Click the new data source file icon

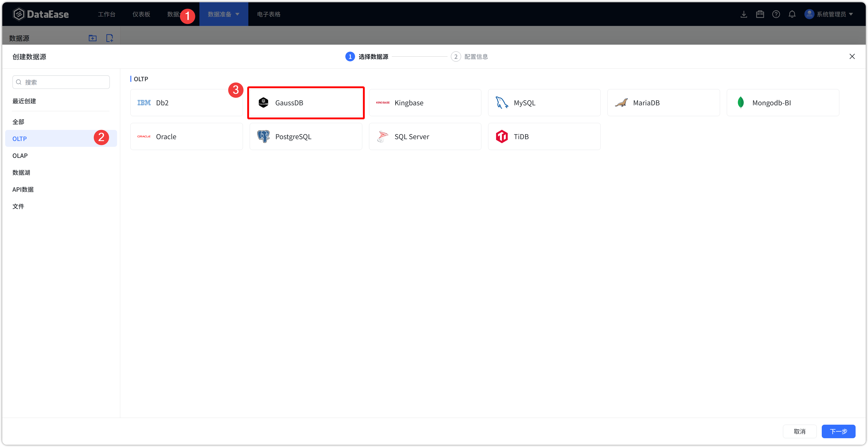pyautogui.click(x=109, y=38)
